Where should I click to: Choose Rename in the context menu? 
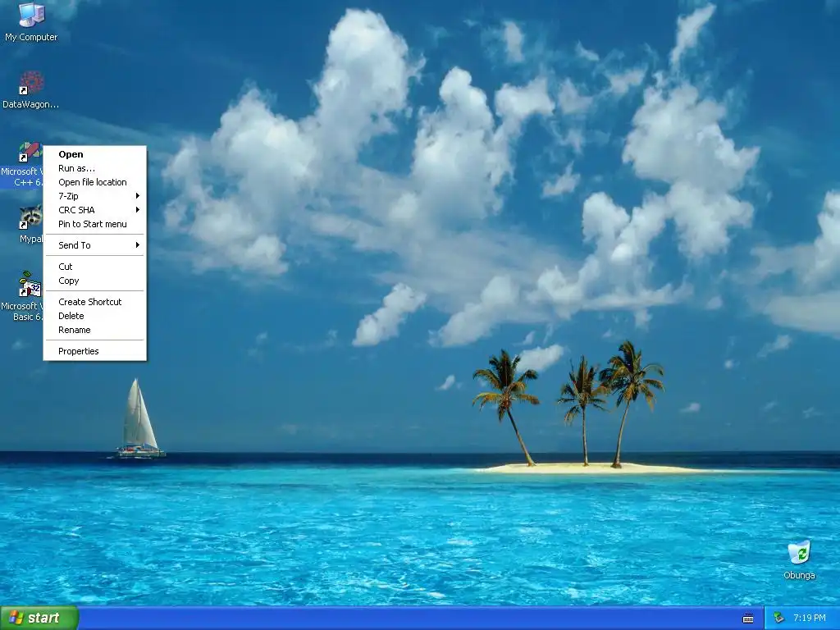[x=95, y=330]
